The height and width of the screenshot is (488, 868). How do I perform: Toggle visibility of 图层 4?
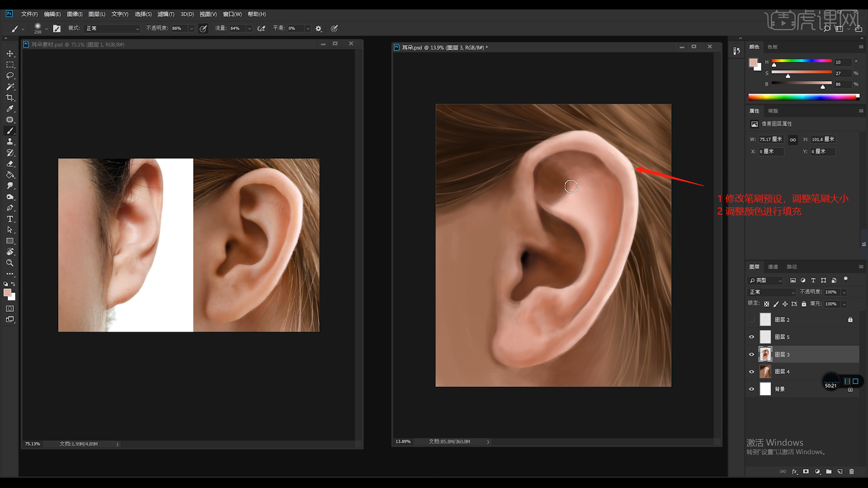pyautogui.click(x=751, y=372)
